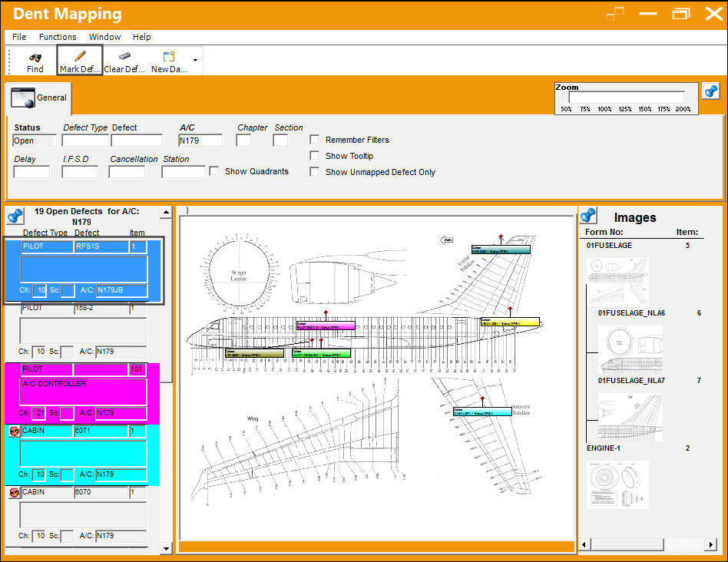This screenshot has width=728, height=562.
Task: Toggle the Remember Filters checkbox
Action: (314, 140)
